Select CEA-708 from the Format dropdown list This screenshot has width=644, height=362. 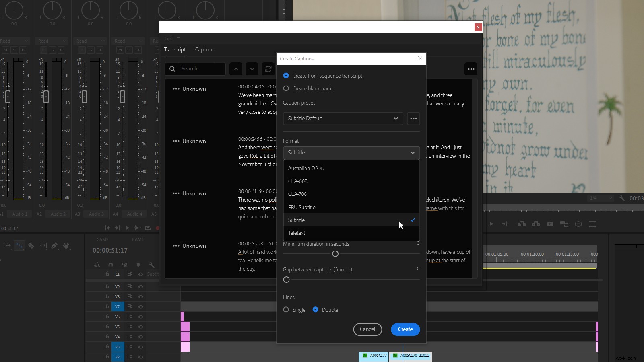[298, 194]
